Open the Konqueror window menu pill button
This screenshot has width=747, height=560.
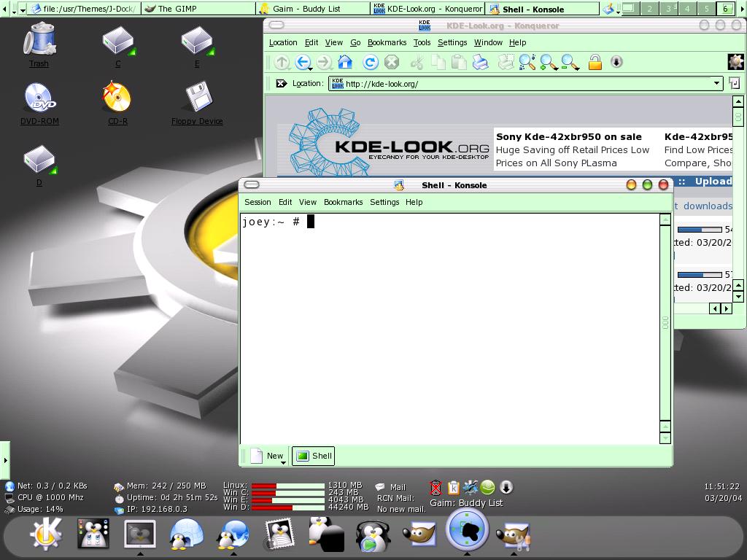276,26
